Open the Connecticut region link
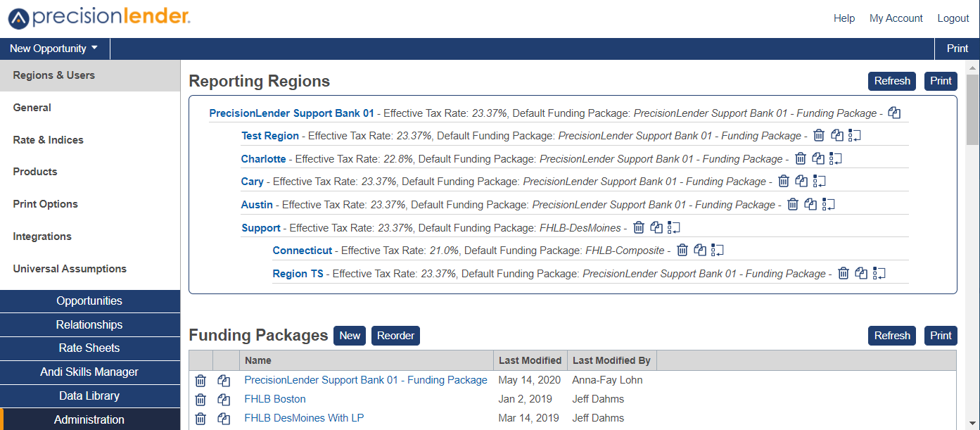The image size is (980, 430). [x=303, y=251]
